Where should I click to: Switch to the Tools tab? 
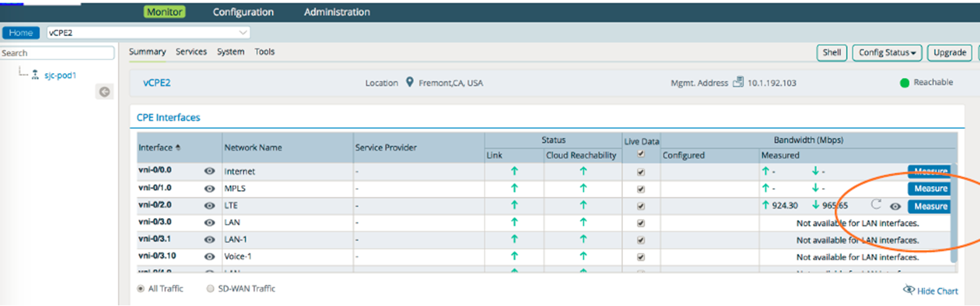[x=265, y=52]
